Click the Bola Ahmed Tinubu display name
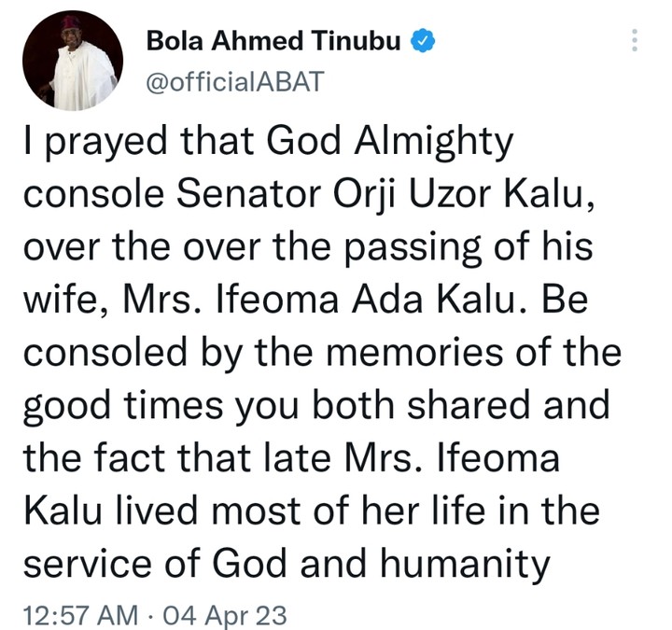Screen dimensions: 672x630 (276, 40)
